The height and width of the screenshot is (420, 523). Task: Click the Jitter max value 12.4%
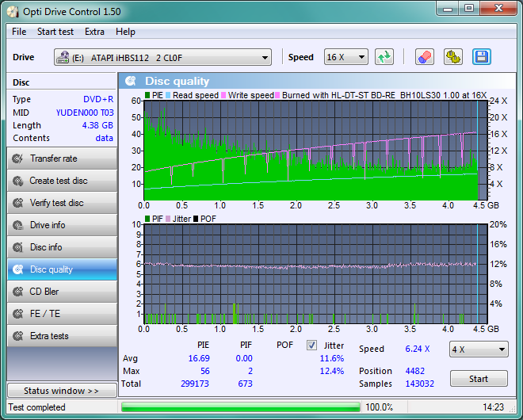point(332,371)
